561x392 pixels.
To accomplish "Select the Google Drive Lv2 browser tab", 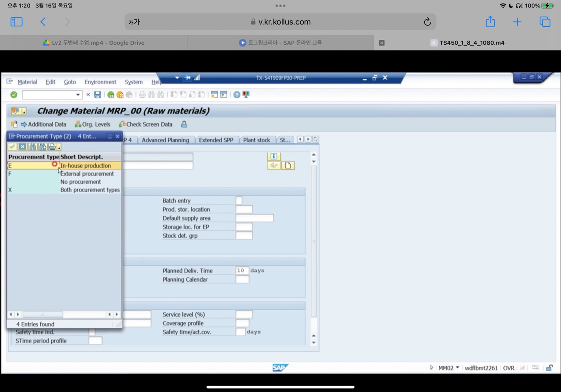I will point(94,42).
